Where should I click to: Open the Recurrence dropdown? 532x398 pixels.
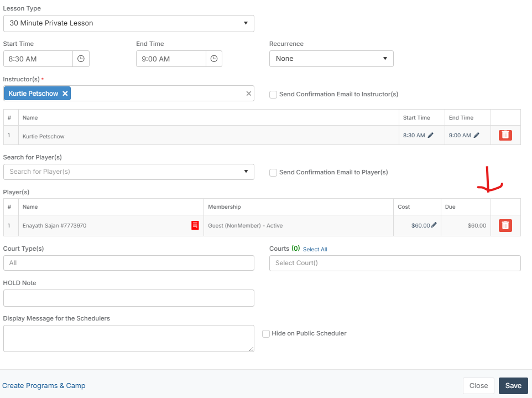coord(331,59)
